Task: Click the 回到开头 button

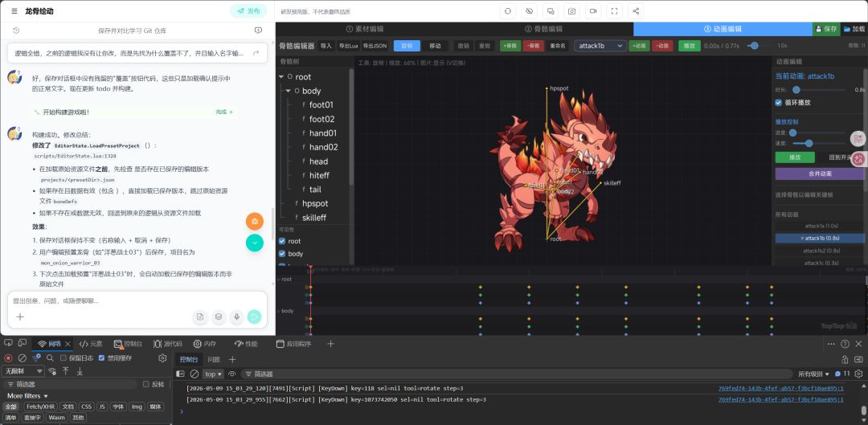Action: click(839, 157)
